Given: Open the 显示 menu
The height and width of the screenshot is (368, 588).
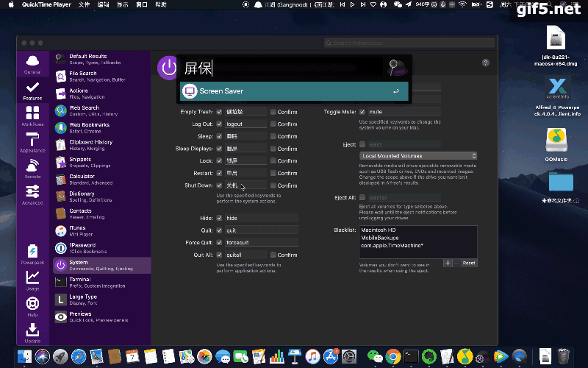Looking at the screenshot, I should (122, 4).
